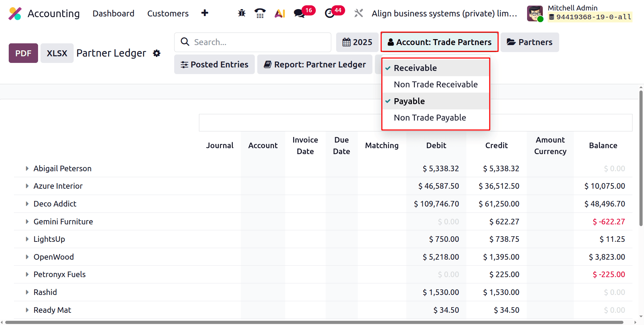Open Partner Ledger gear settings icon
Screen dimensions: 644x325
(157, 53)
